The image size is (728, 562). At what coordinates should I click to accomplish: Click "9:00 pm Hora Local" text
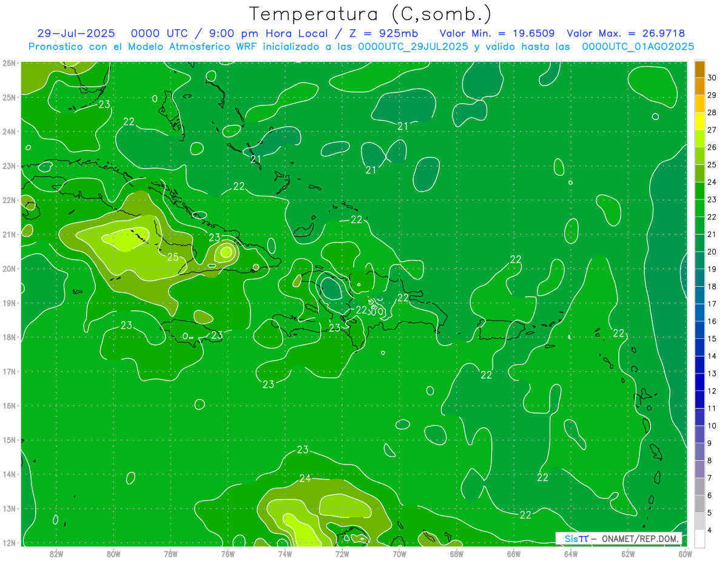pos(268,34)
